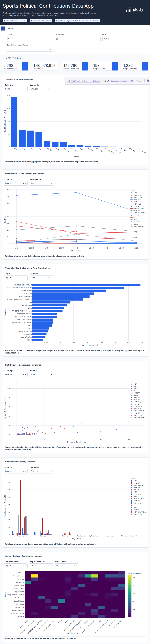The image size is (150, 644).
Task: Click the Filters sliders icon
Action: tap(3, 28)
